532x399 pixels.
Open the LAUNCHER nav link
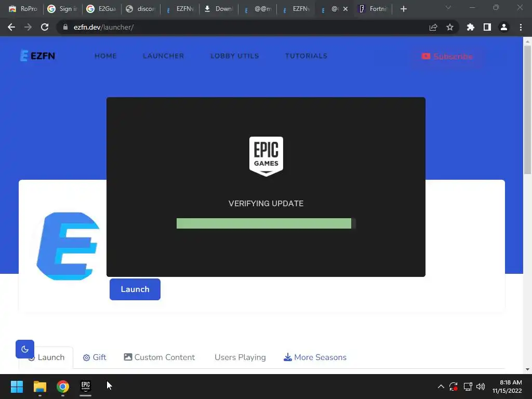tap(163, 56)
